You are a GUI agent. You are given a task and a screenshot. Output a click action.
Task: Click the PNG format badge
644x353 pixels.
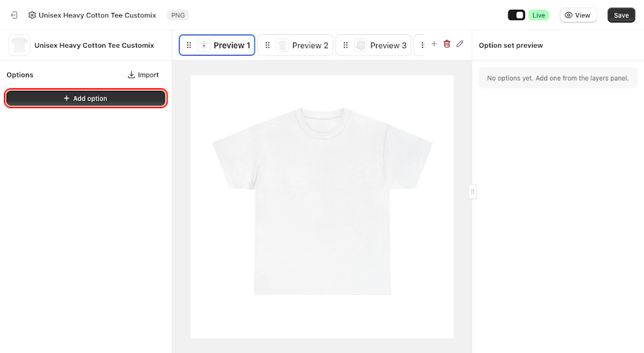coord(178,15)
